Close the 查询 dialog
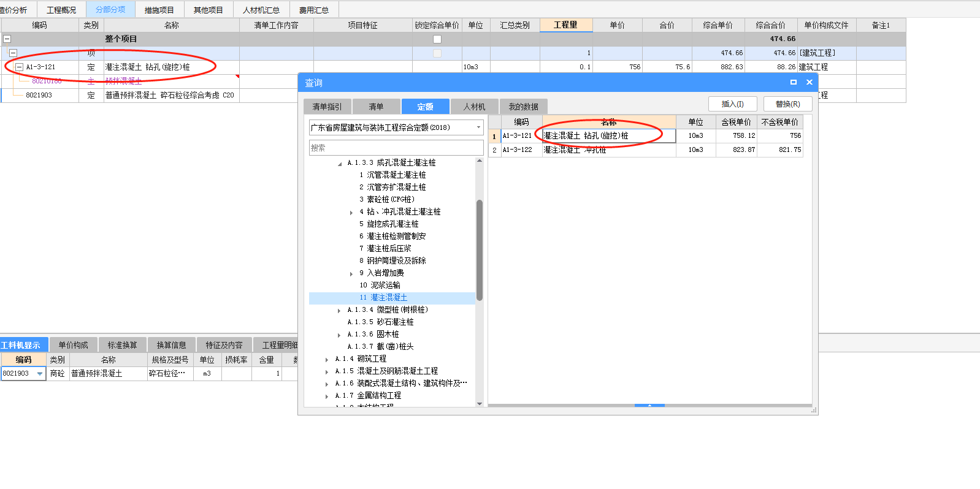This screenshot has width=980, height=489. pos(810,82)
